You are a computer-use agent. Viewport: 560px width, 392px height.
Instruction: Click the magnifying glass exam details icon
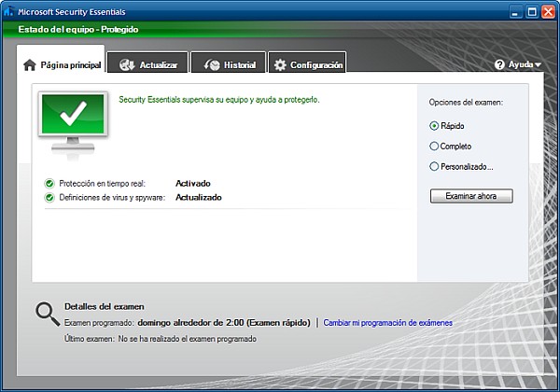click(x=48, y=315)
